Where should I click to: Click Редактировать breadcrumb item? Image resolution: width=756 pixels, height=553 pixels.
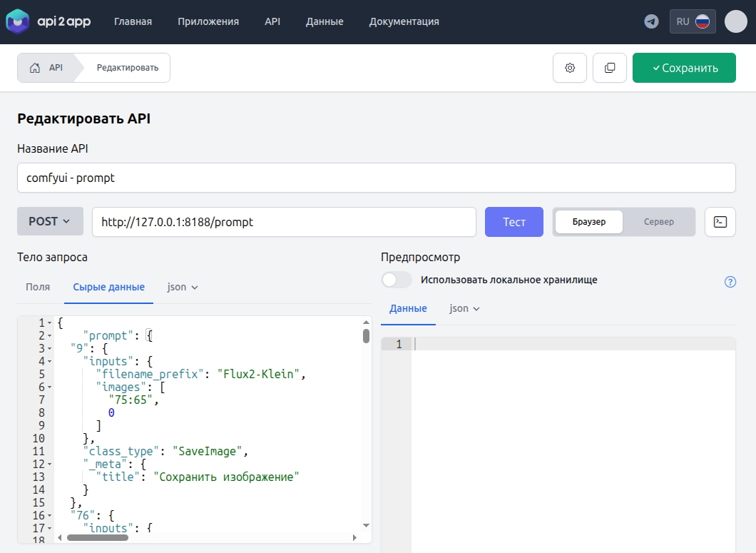pos(128,68)
